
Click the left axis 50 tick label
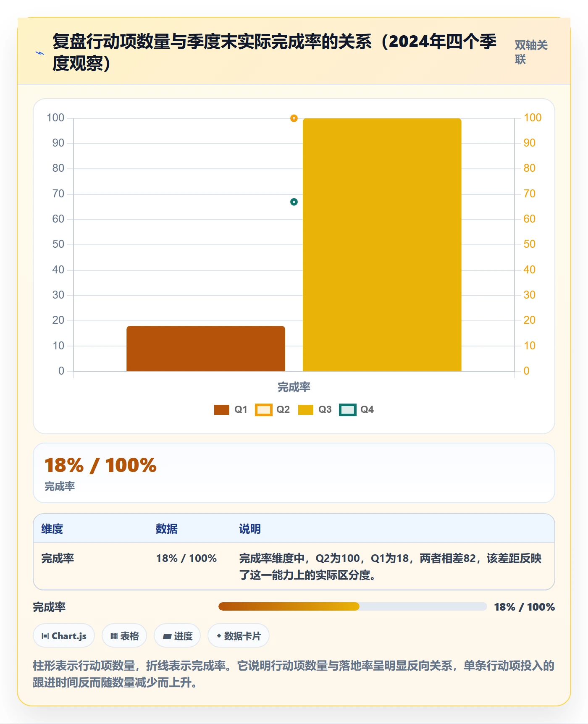coord(58,244)
